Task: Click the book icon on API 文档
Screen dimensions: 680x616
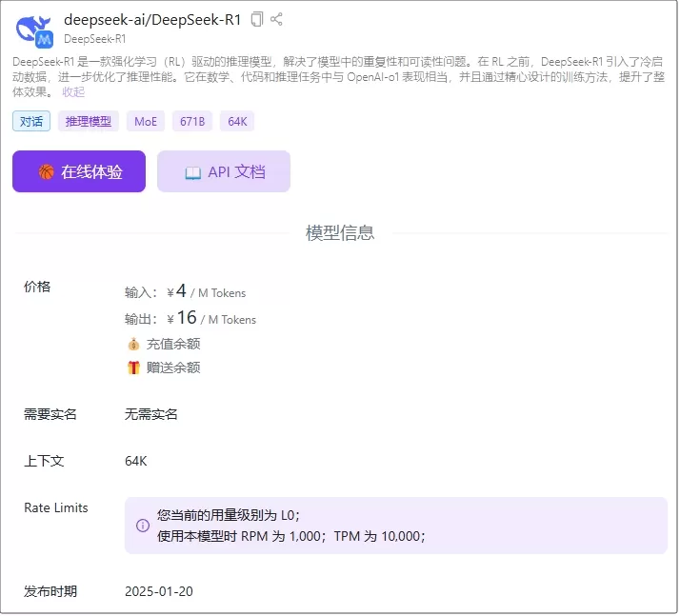Action: point(193,173)
